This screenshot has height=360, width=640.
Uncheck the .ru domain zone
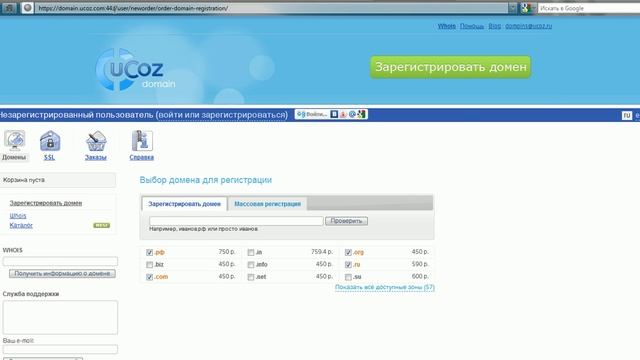[x=348, y=265]
